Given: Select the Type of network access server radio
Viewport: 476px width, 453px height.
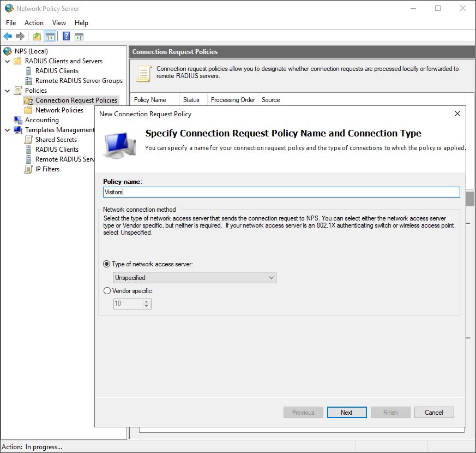Looking at the screenshot, I should (106, 264).
